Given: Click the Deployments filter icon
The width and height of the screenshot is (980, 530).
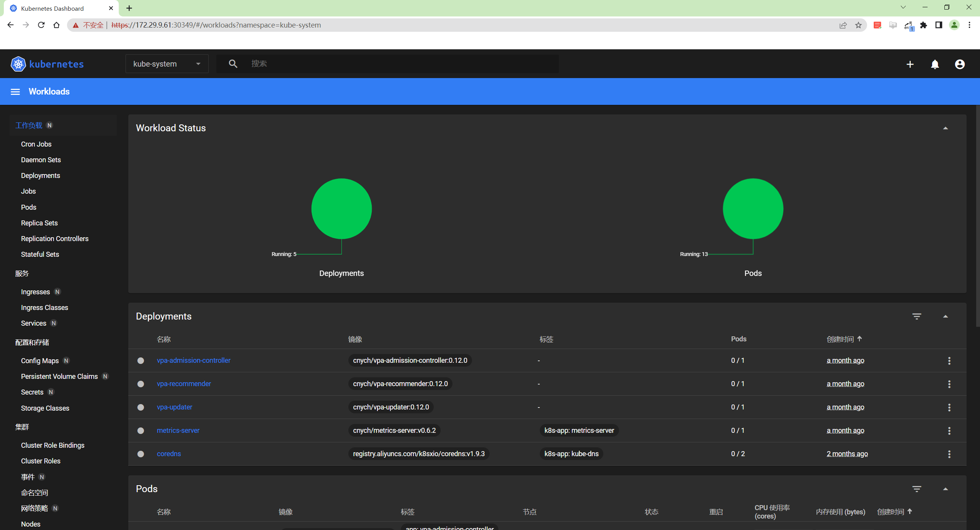Looking at the screenshot, I should 916,316.
